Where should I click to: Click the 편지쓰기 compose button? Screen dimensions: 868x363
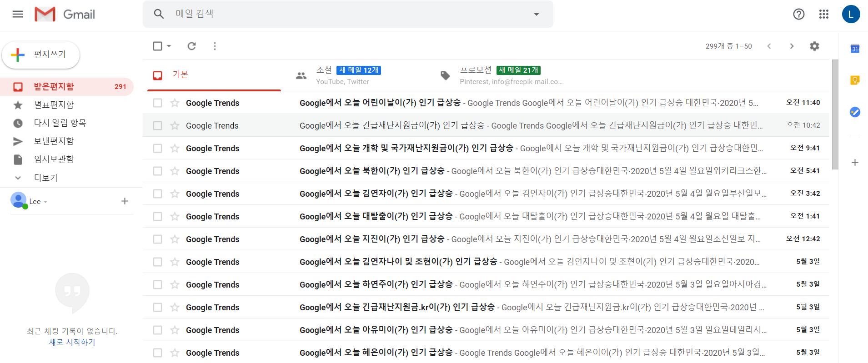tap(41, 55)
